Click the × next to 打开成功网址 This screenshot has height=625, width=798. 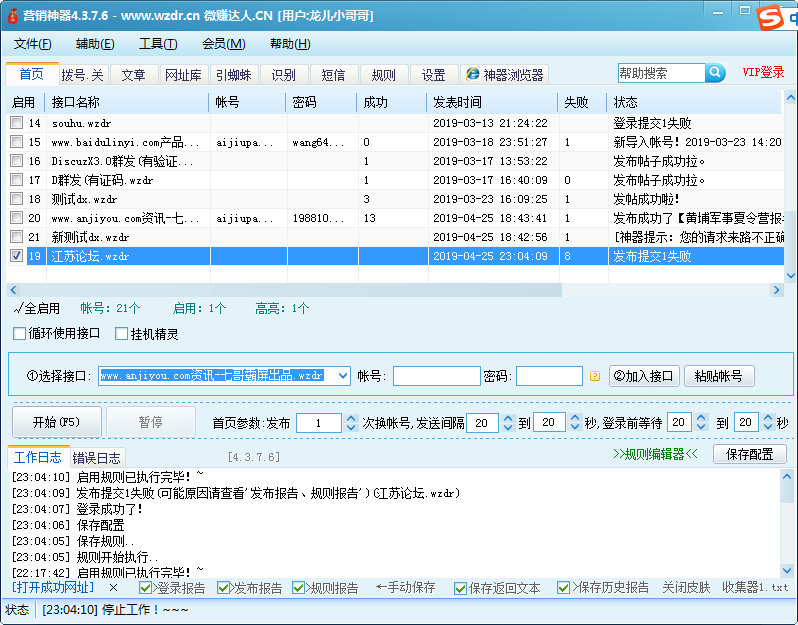(113, 588)
